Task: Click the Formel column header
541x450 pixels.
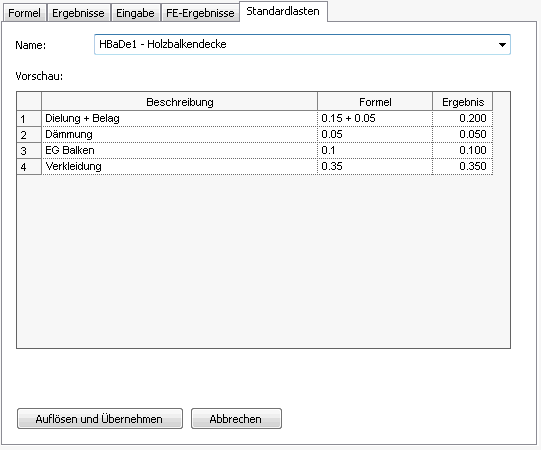Action: pos(375,101)
